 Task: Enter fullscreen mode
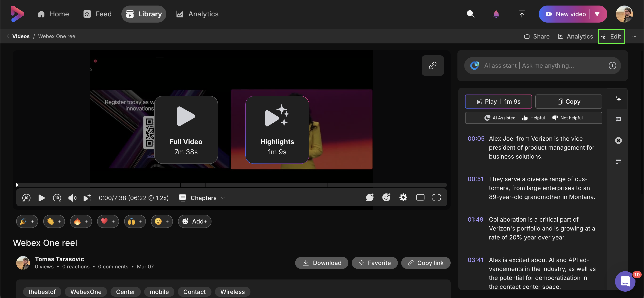(437, 197)
